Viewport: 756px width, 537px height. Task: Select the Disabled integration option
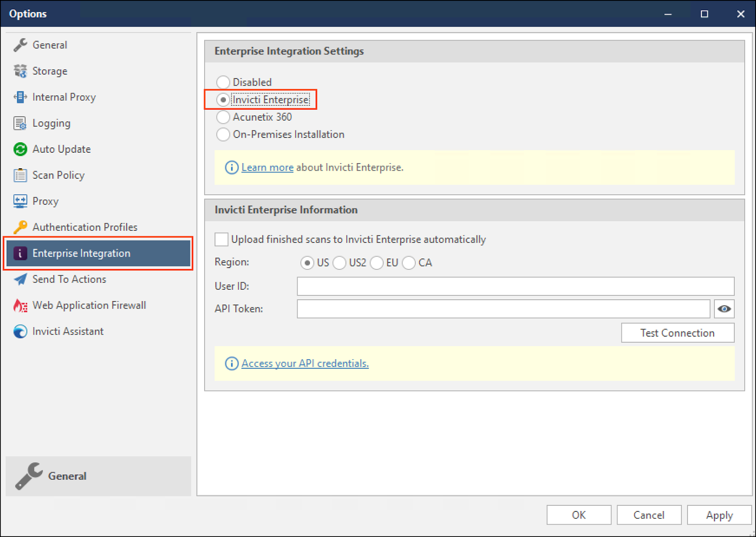click(x=223, y=82)
